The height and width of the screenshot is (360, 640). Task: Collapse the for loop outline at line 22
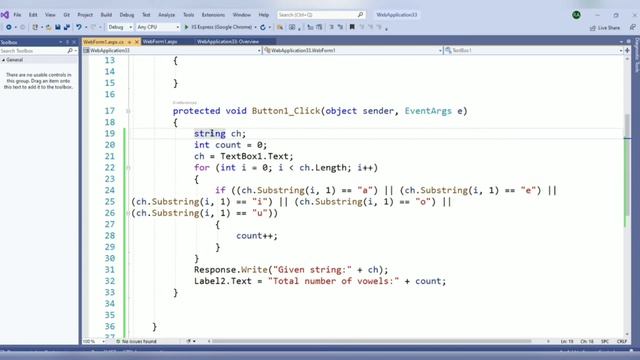click(x=128, y=168)
